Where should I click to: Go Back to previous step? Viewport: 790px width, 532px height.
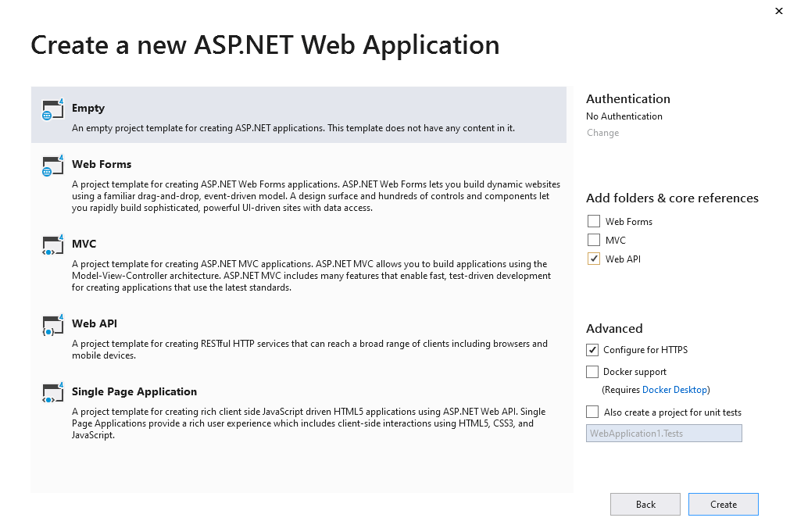pyautogui.click(x=645, y=505)
